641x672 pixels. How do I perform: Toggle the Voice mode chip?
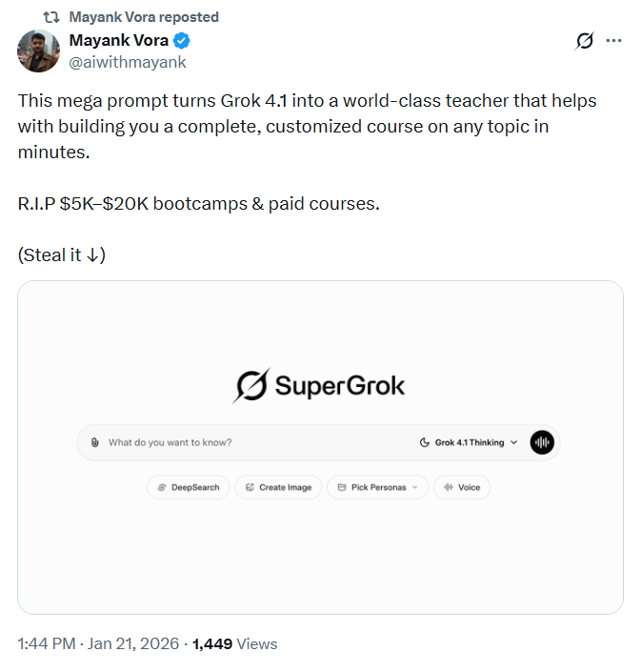(x=462, y=487)
